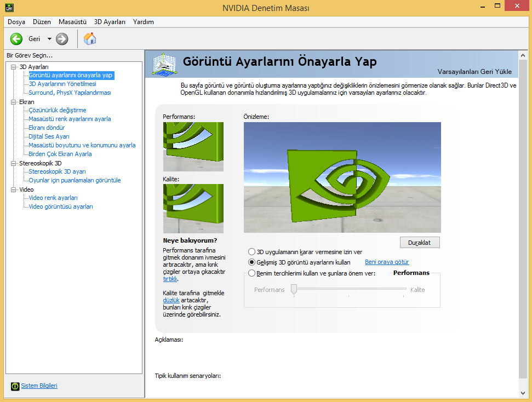532x402 pixels.
Task: Close the NVIDIA Denetim Masası window
Action: 517,6
